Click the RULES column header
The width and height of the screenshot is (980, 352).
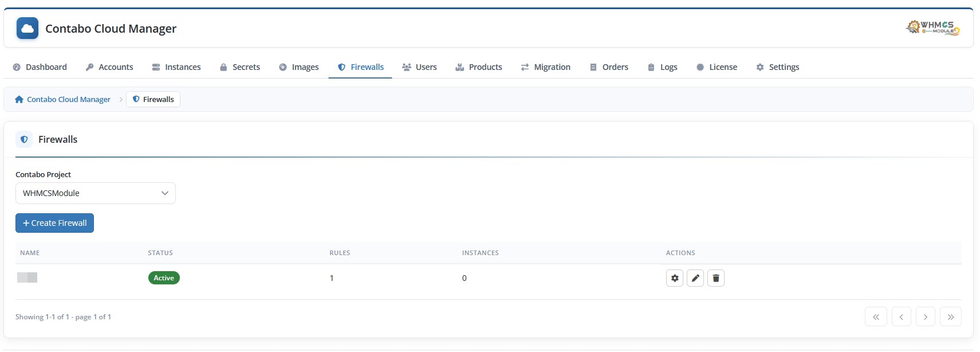(x=340, y=253)
